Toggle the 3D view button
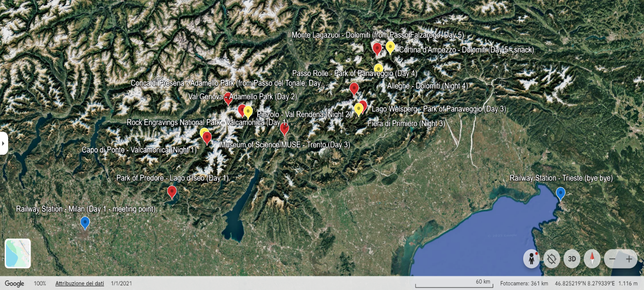 click(x=572, y=259)
